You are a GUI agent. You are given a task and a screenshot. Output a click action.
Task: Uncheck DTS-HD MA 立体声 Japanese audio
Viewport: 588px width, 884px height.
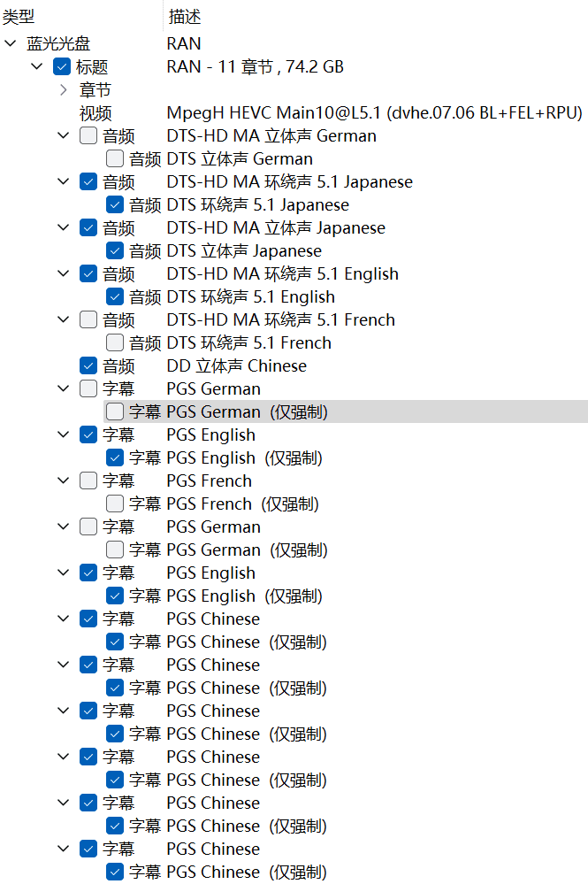(x=88, y=227)
